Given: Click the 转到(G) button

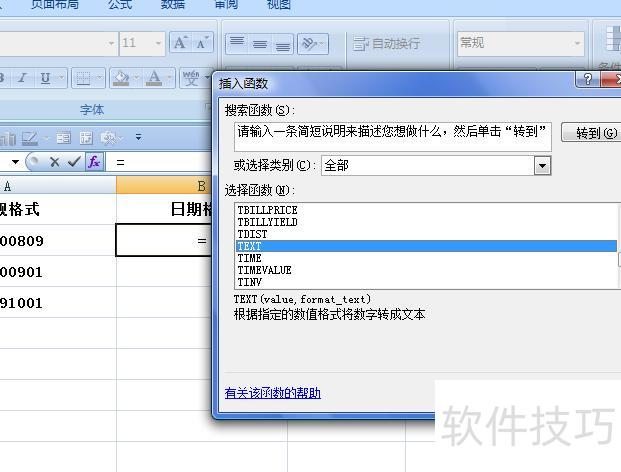Looking at the screenshot, I should click(x=591, y=133).
